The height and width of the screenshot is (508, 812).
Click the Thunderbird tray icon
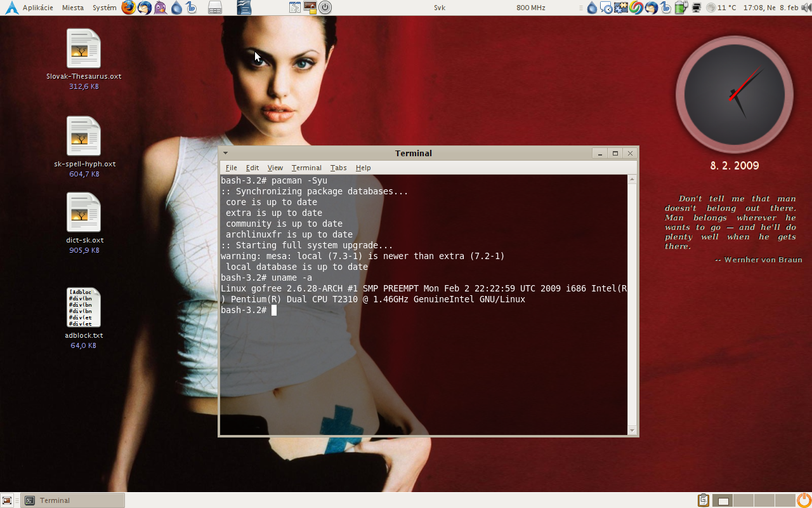pos(651,8)
